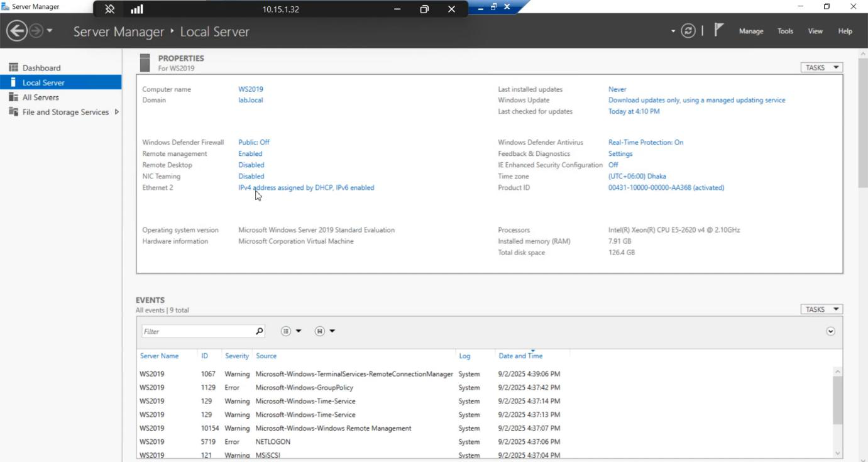Click Last installed updates Never link
This screenshot has width=868, height=462.
(617, 89)
